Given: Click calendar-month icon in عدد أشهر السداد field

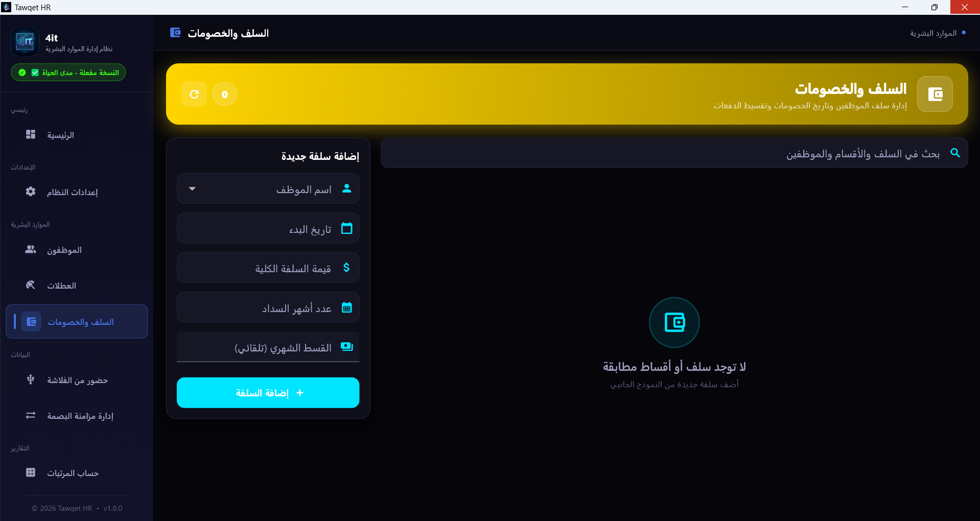Looking at the screenshot, I should (x=346, y=307).
